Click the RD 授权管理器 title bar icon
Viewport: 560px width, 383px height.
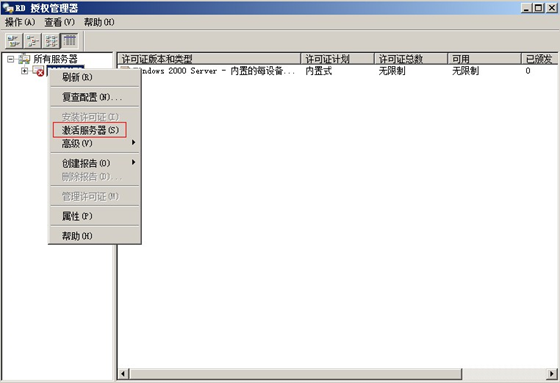point(8,8)
